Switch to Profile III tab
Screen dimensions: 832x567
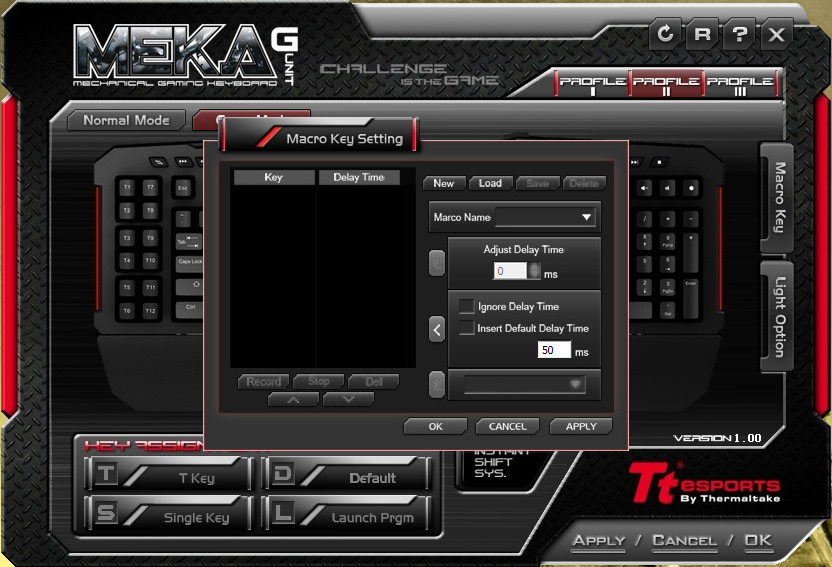tap(740, 84)
